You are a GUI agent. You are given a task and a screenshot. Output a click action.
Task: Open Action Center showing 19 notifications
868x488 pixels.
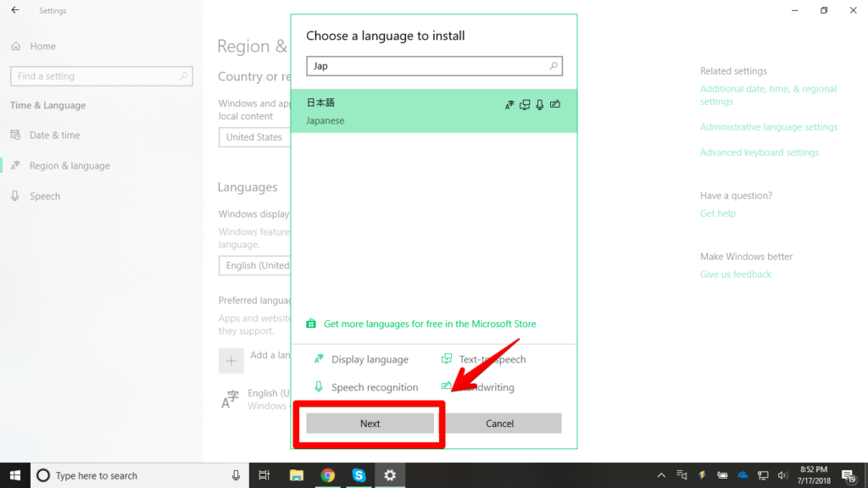pyautogui.click(x=848, y=475)
